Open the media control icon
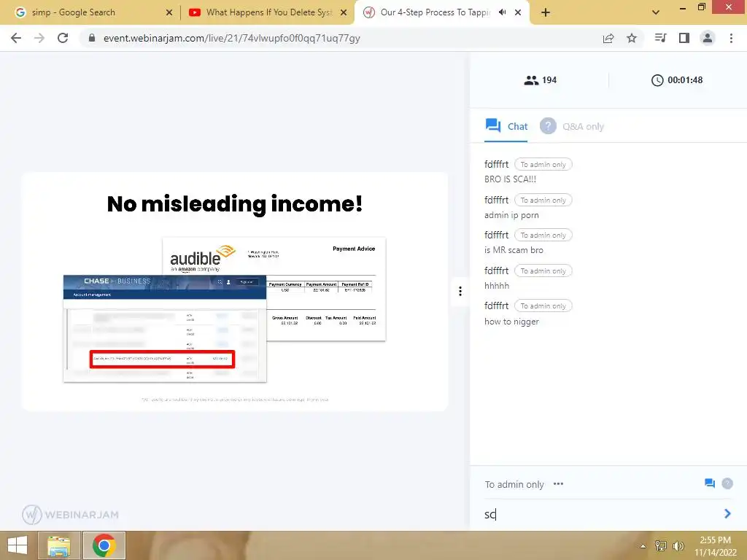The width and height of the screenshot is (747, 560). [660, 38]
